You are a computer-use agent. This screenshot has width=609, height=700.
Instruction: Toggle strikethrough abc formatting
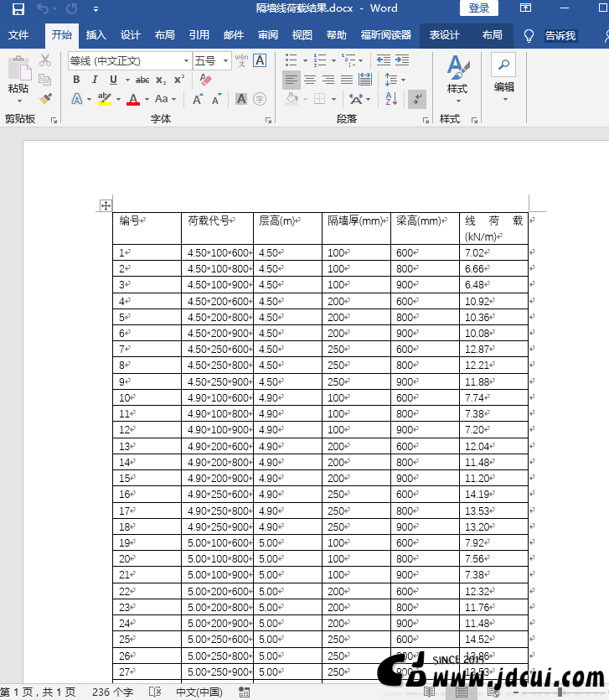tap(142, 80)
